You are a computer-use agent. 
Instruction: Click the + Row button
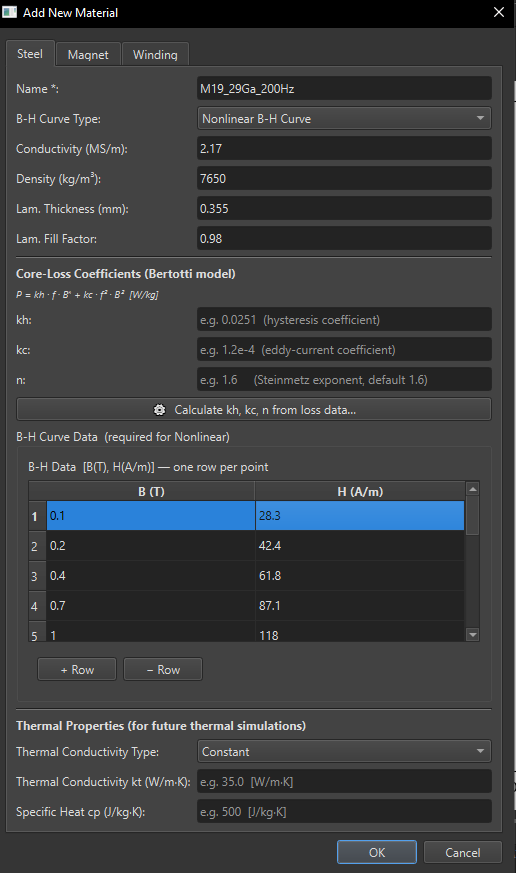(77, 670)
